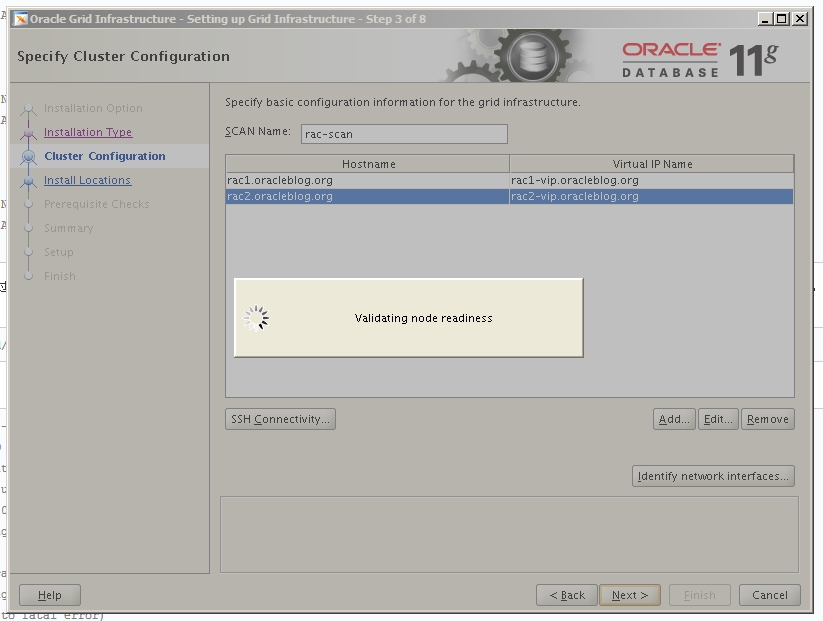Image resolution: width=823 pixels, height=621 pixels.
Task: Click the Remove button
Action: [768, 419]
